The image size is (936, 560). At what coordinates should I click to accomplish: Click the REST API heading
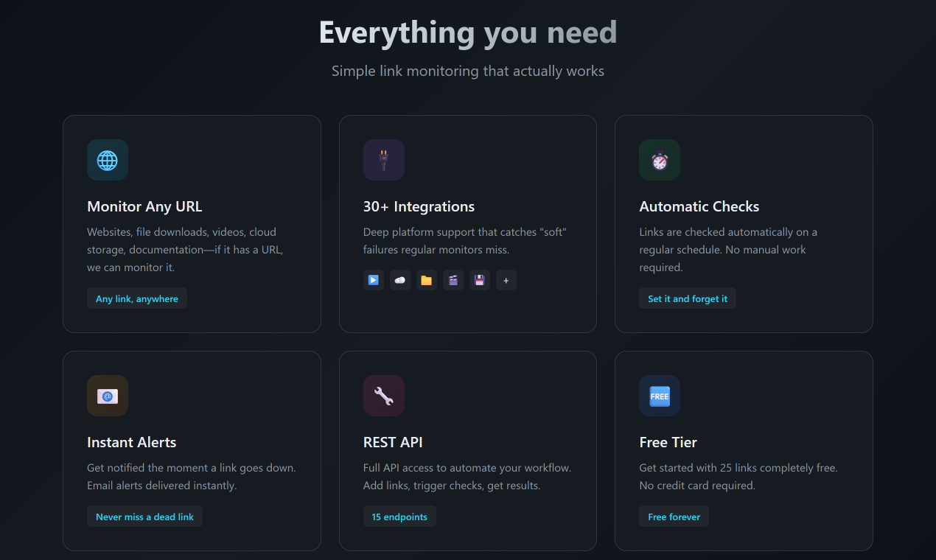coord(393,442)
